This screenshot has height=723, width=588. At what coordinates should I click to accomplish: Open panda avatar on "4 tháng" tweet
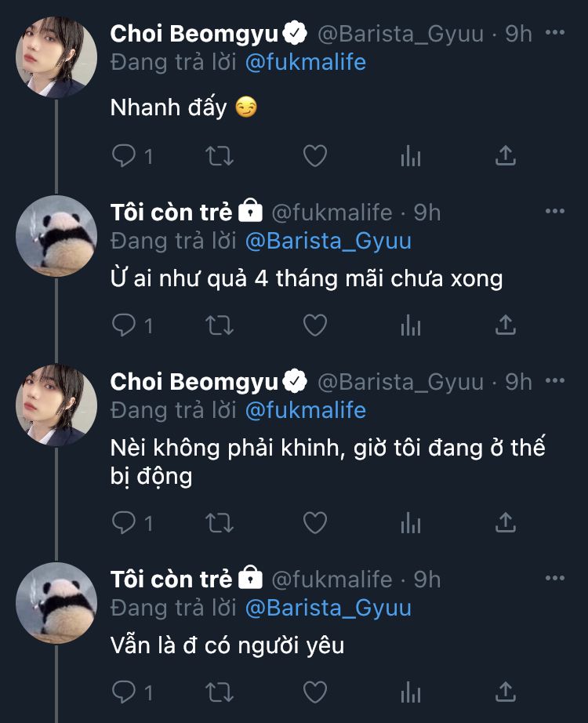point(56,235)
